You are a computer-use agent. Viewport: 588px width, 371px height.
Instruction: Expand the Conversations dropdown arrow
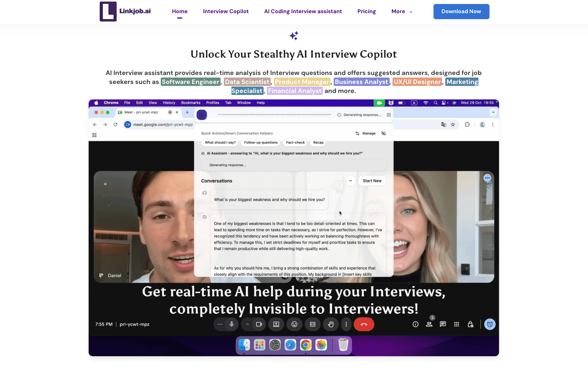(350, 181)
